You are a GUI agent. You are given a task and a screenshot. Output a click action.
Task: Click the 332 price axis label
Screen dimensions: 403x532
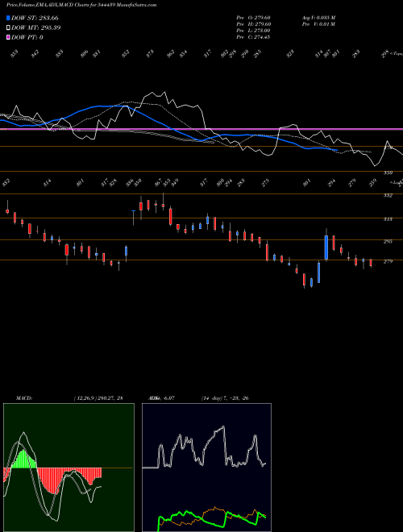[388, 196]
